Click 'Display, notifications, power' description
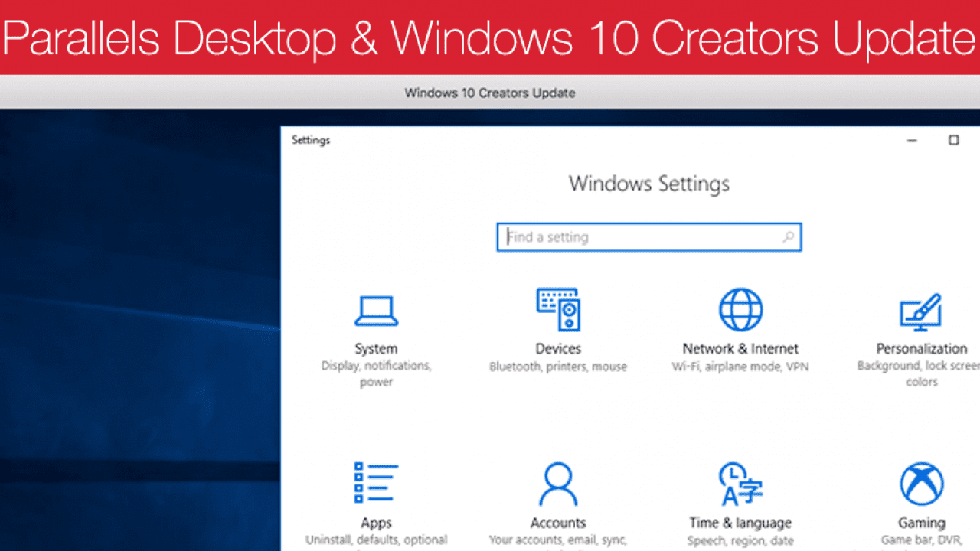The image size is (980, 551). click(376, 374)
